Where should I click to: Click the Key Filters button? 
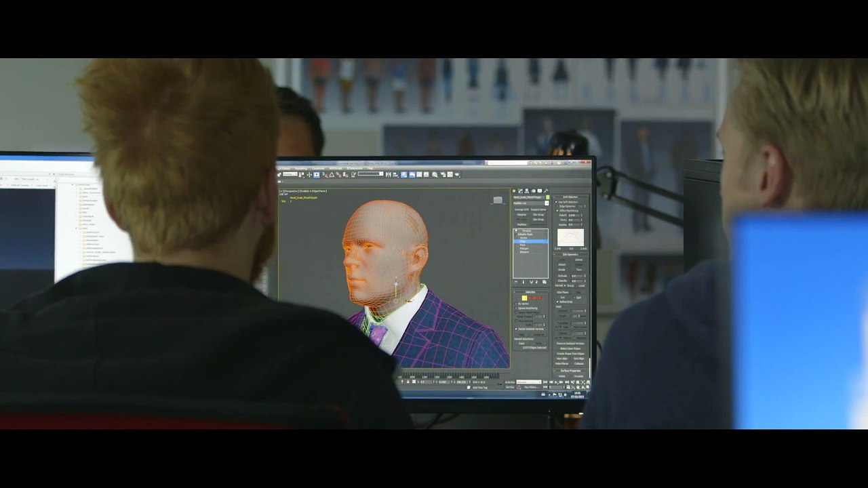click(x=531, y=387)
